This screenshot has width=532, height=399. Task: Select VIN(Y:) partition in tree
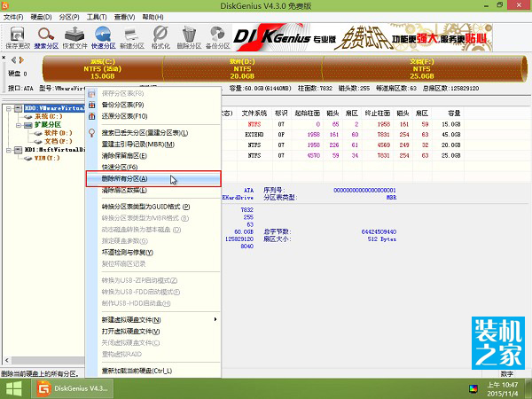pyautogui.click(x=47, y=158)
